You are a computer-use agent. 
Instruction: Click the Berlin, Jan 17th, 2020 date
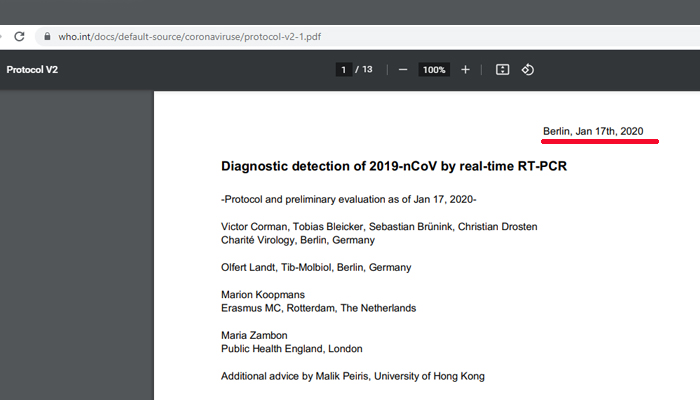click(593, 131)
